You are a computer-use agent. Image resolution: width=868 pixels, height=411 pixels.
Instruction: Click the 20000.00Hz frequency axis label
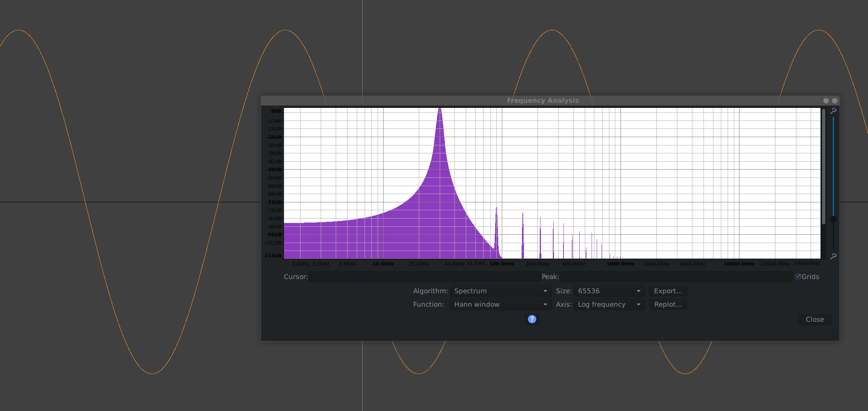(x=775, y=264)
